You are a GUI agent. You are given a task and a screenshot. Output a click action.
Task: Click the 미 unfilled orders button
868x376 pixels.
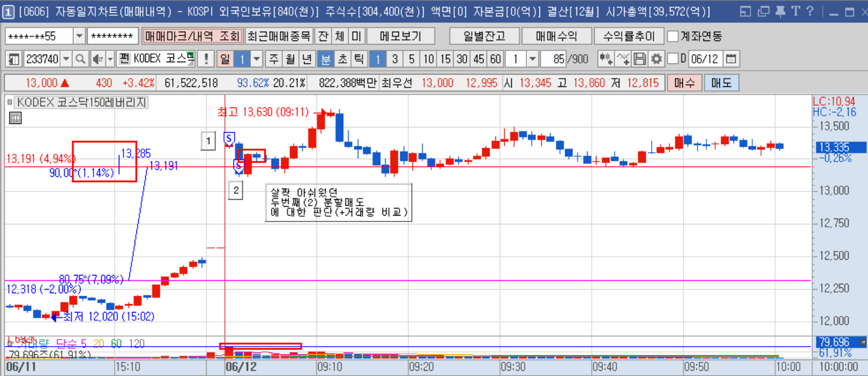(x=357, y=36)
